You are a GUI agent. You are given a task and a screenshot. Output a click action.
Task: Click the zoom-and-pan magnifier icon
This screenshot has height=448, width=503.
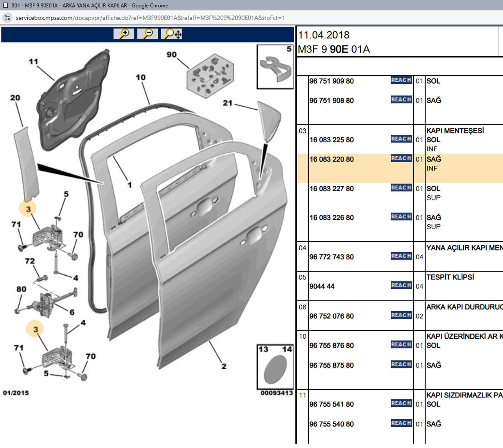point(172,34)
